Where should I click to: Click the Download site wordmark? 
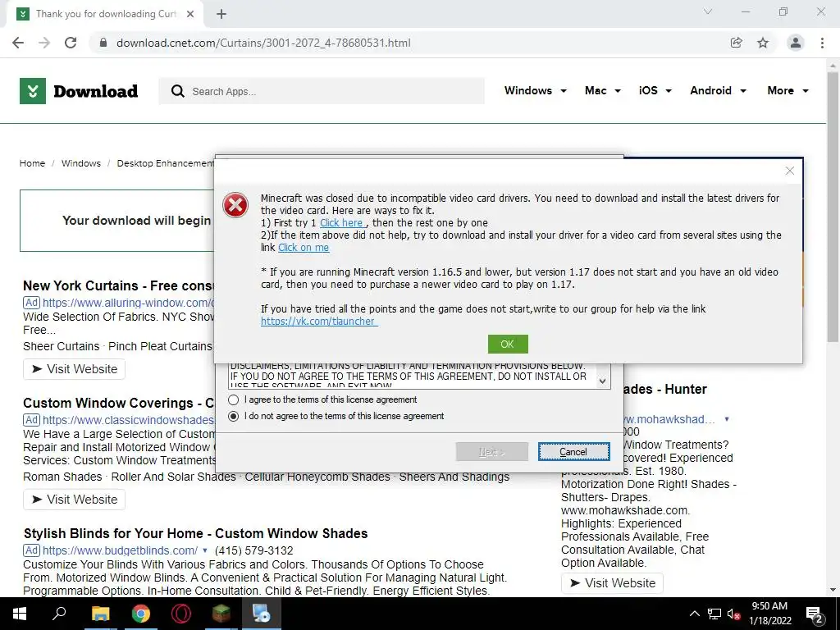point(96,91)
